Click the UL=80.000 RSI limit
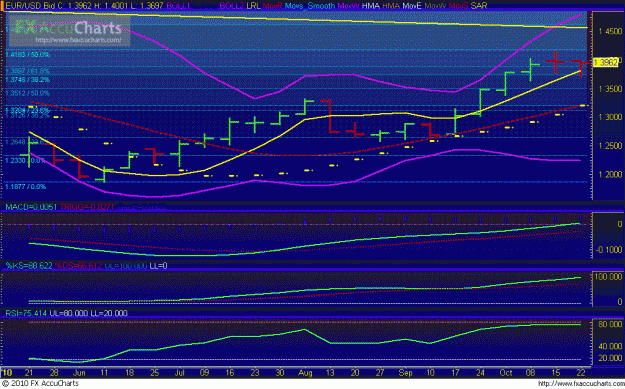The height and width of the screenshot is (389, 625). (69, 314)
